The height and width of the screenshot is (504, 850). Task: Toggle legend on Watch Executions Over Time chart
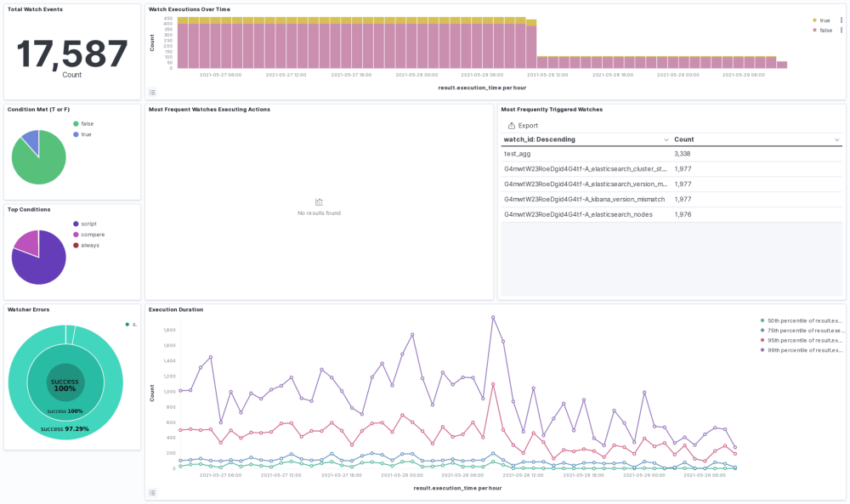(152, 93)
